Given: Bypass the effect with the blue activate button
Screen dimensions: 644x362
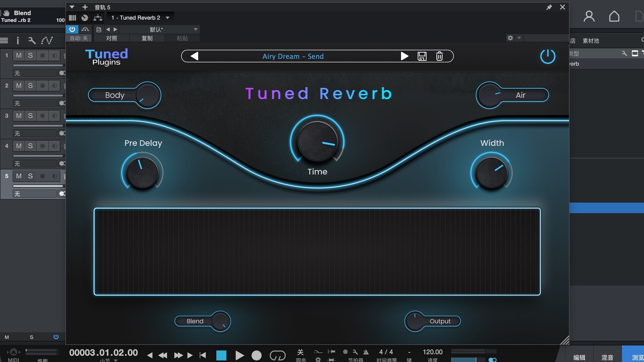Looking at the screenshot, I should 72,29.
